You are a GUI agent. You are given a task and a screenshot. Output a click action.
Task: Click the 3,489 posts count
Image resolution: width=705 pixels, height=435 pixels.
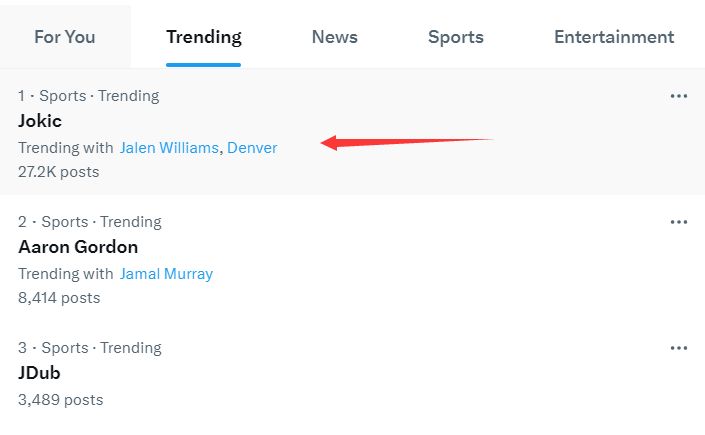tap(61, 399)
